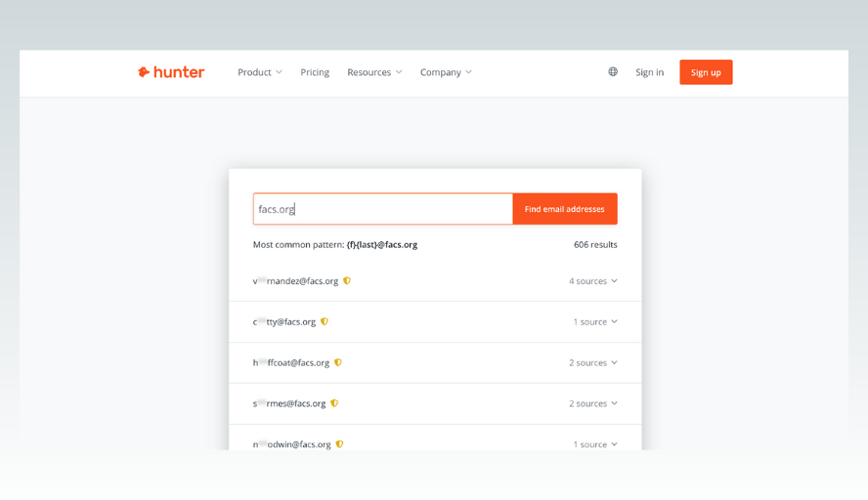868x500 pixels.
Task: Click the shield icon beside rnandez@facs.org
Action: click(x=347, y=281)
